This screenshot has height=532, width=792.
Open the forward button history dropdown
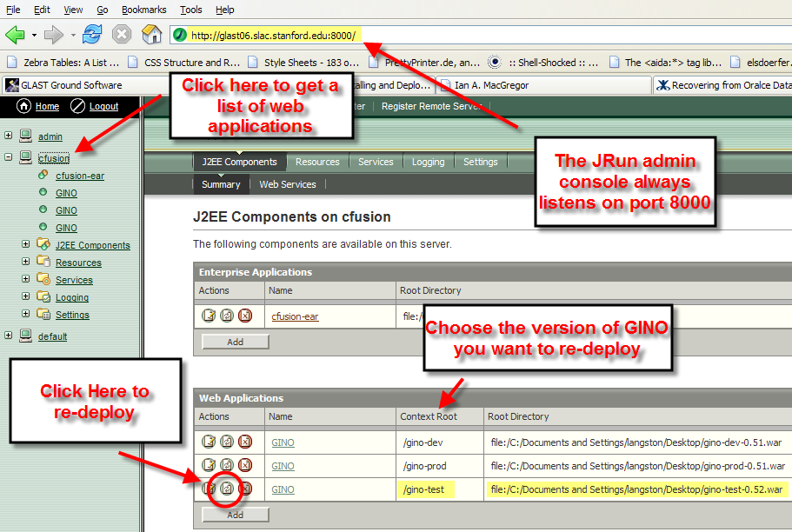73,36
